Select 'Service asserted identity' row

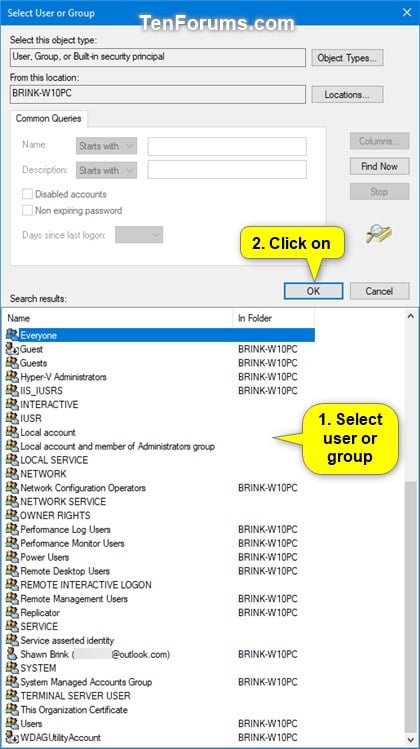[x=160, y=640]
